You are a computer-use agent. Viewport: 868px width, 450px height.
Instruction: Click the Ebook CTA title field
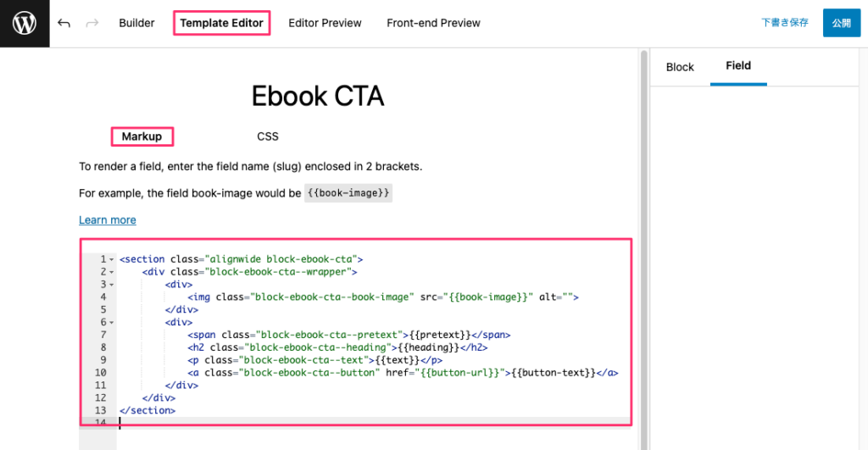(x=318, y=97)
